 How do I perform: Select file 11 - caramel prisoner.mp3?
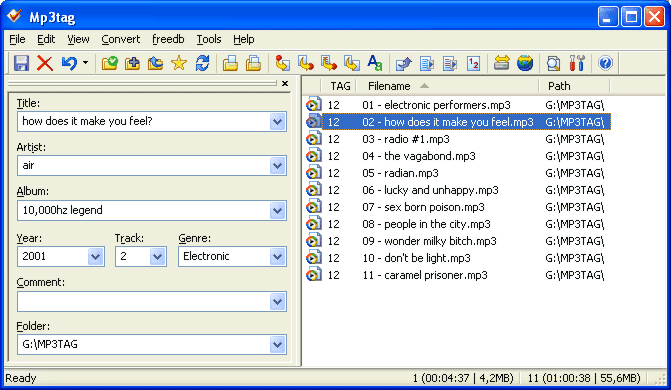(x=425, y=275)
